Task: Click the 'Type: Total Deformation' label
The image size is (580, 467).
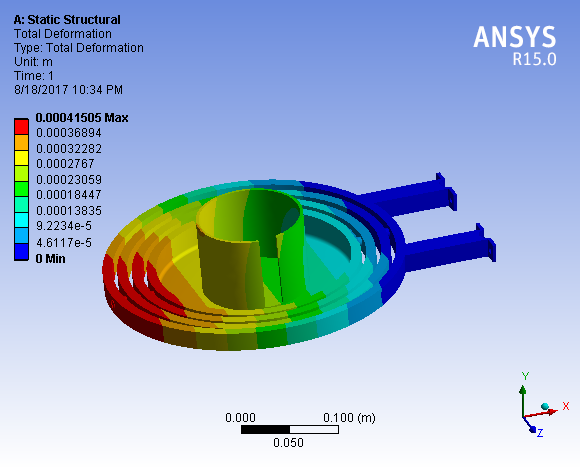Action: click(x=79, y=48)
